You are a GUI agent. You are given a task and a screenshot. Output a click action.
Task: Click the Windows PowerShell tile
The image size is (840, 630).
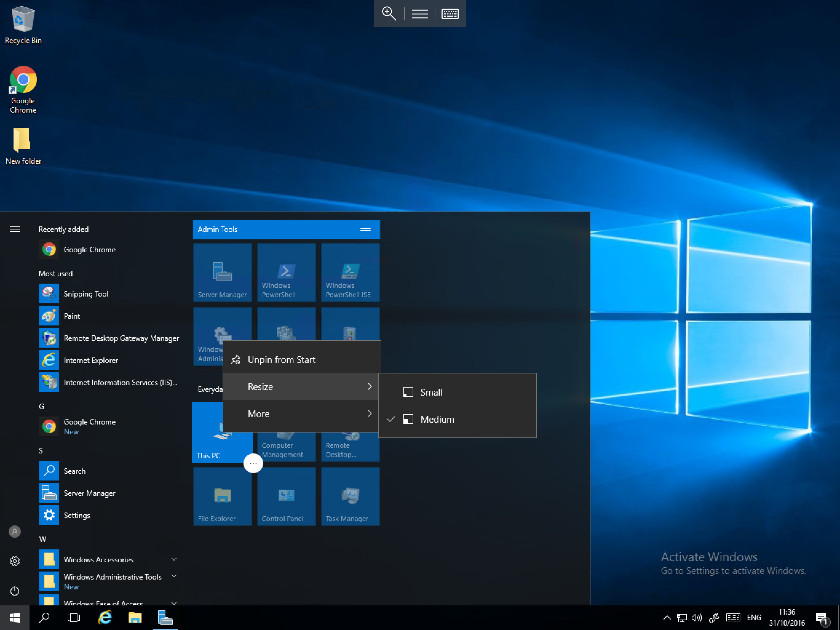click(286, 273)
